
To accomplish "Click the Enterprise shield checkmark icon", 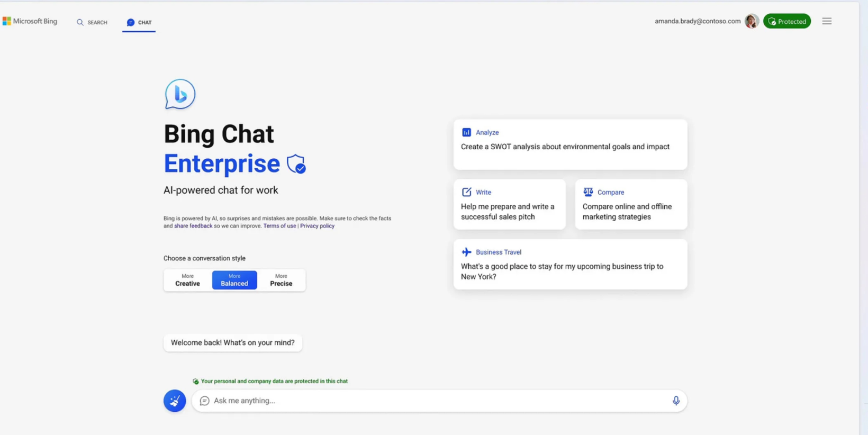I will 296,164.
